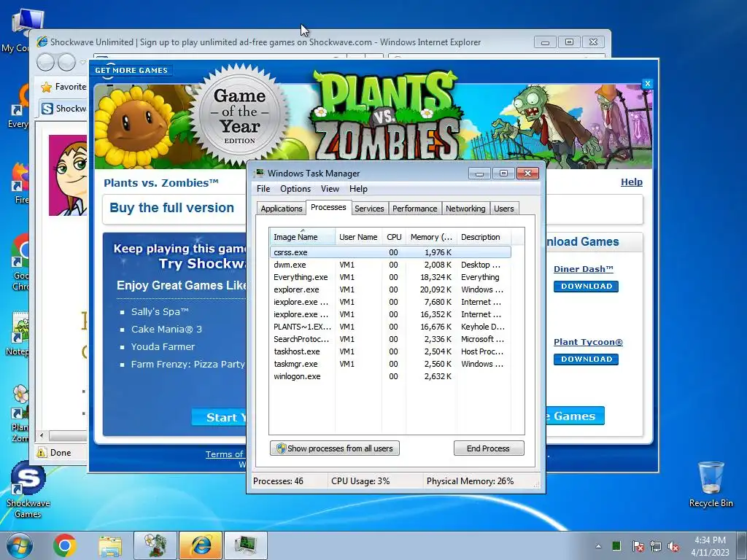The height and width of the screenshot is (560, 747).
Task: Switch to Plants vs. Zombies taskbar icon
Action: [155, 545]
